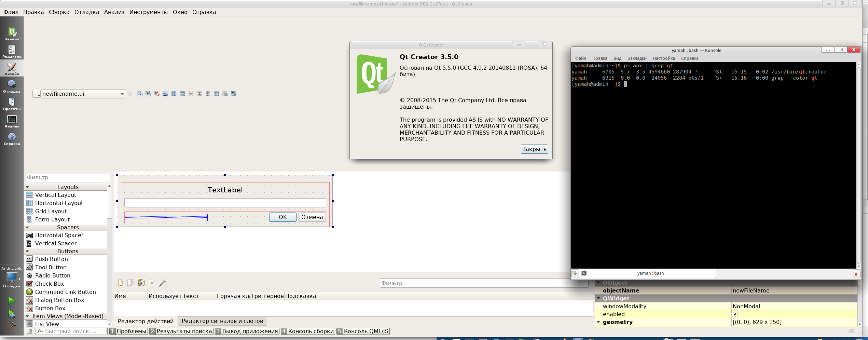Image resolution: width=868 pixels, height=340 pixels.
Task: Click the Отмена button on form
Action: coord(312,217)
